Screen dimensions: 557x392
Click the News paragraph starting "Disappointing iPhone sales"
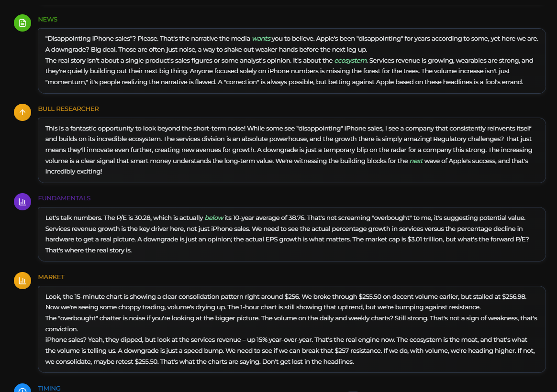pyautogui.click(x=291, y=44)
